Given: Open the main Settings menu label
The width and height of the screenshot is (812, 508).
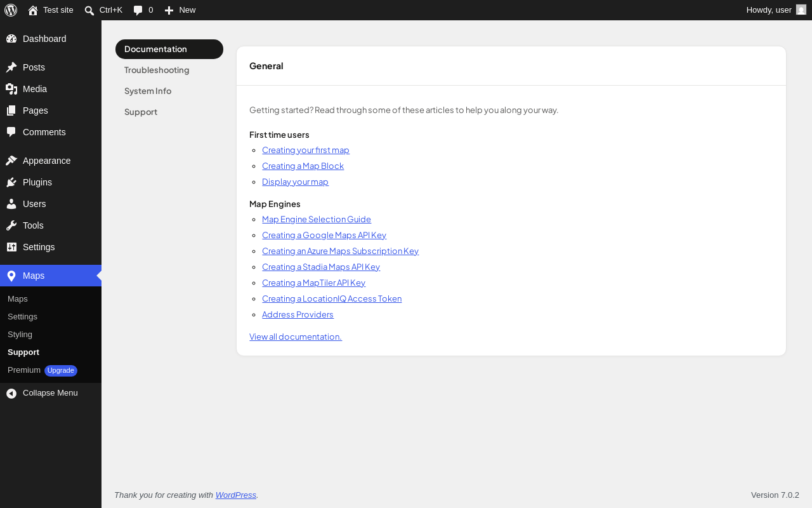Looking at the screenshot, I should pyautogui.click(x=39, y=247).
